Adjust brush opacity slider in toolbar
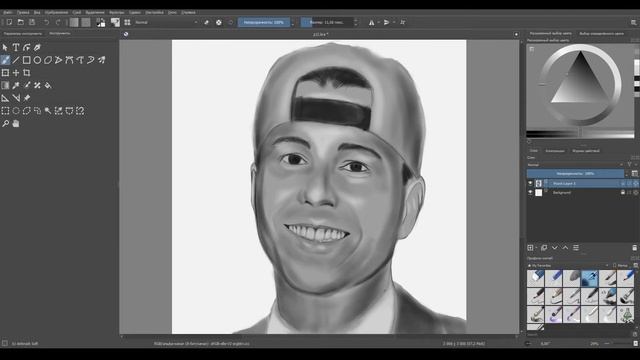The height and width of the screenshot is (360, 640). (264, 22)
